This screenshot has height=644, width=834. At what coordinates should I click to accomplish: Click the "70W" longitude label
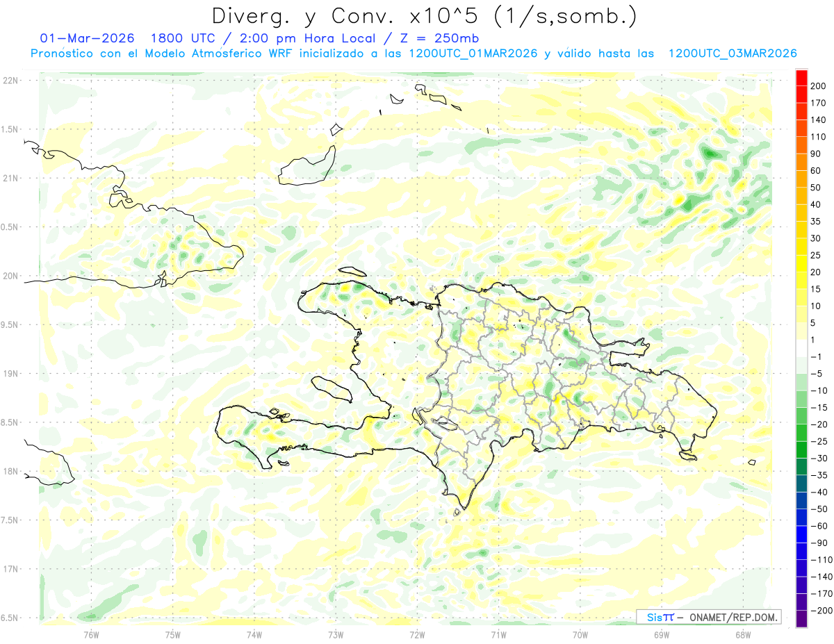580,634
